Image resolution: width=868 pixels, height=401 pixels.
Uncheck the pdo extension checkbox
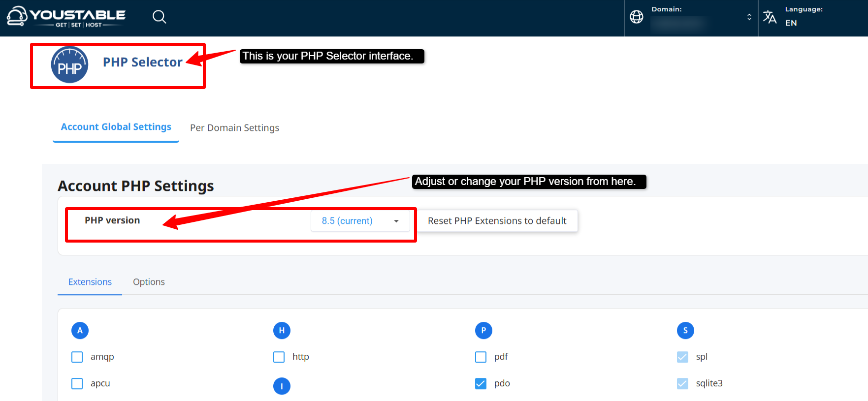pos(481,383)
